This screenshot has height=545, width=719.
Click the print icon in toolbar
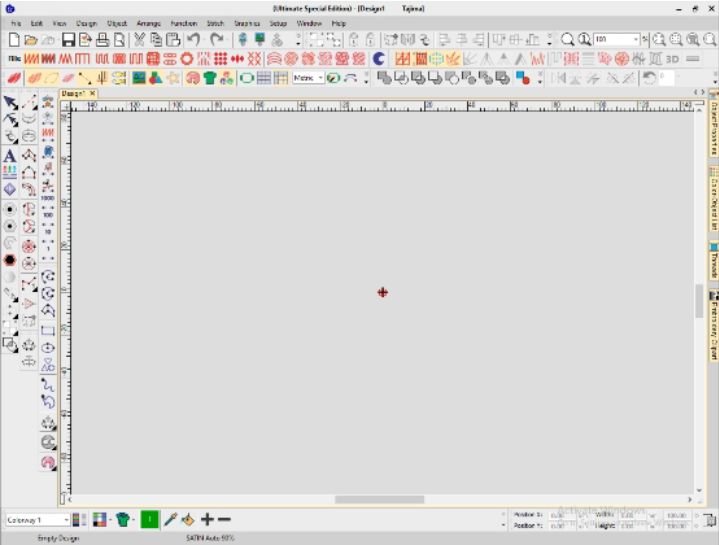click(102, 40)
